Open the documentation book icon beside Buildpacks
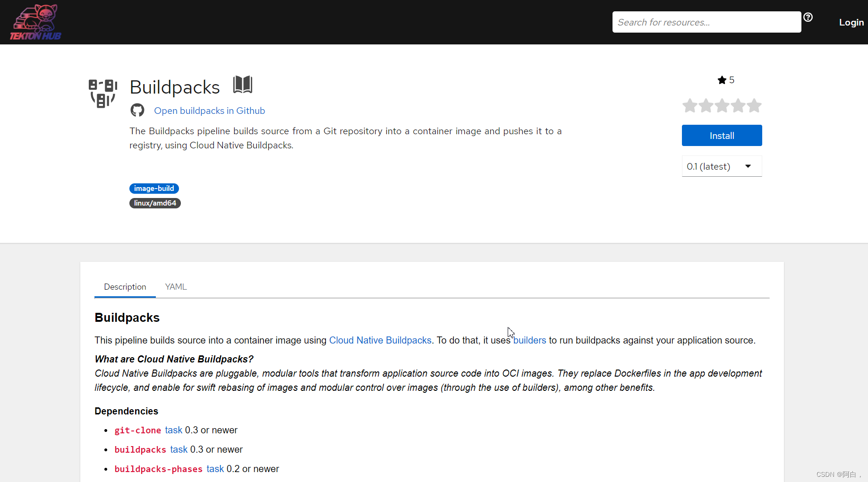Viewport: 868px width, 482px height. (x=243, y=85)
